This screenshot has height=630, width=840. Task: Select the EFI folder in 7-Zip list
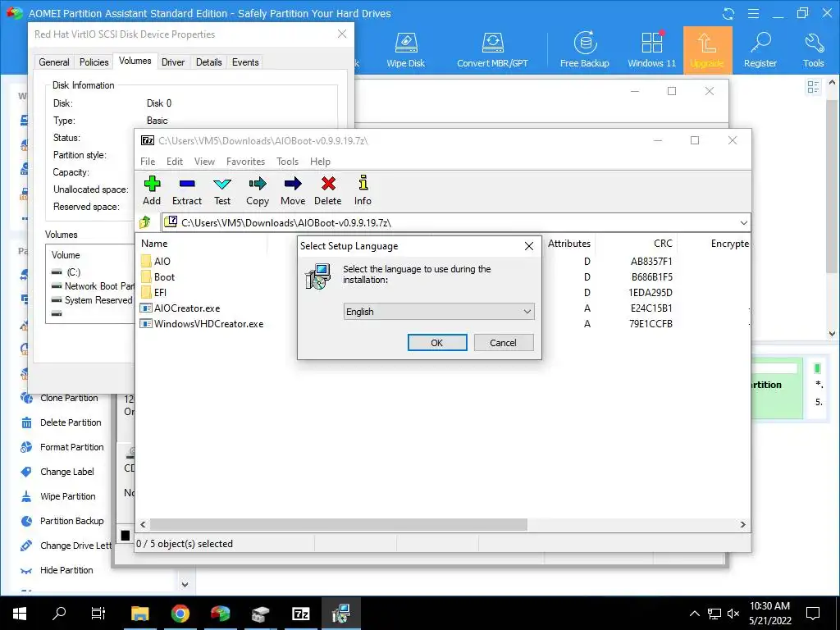(x=154, y=293)
